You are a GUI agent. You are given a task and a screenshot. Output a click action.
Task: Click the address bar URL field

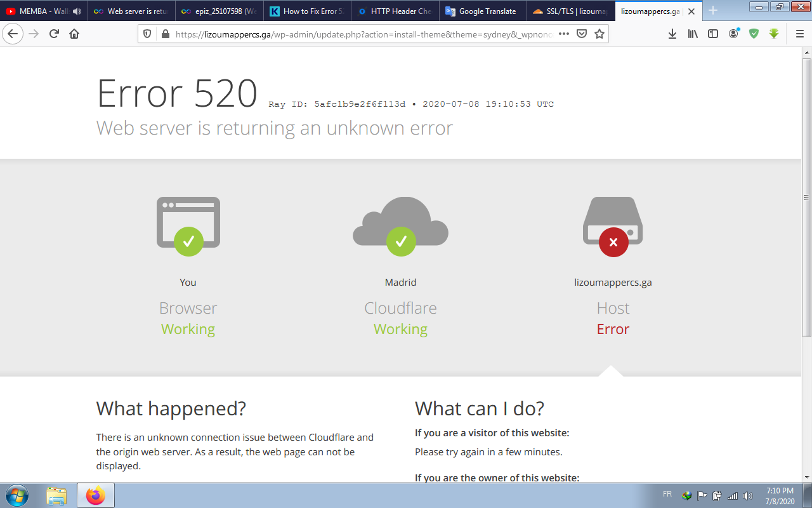tap(363, 34)
